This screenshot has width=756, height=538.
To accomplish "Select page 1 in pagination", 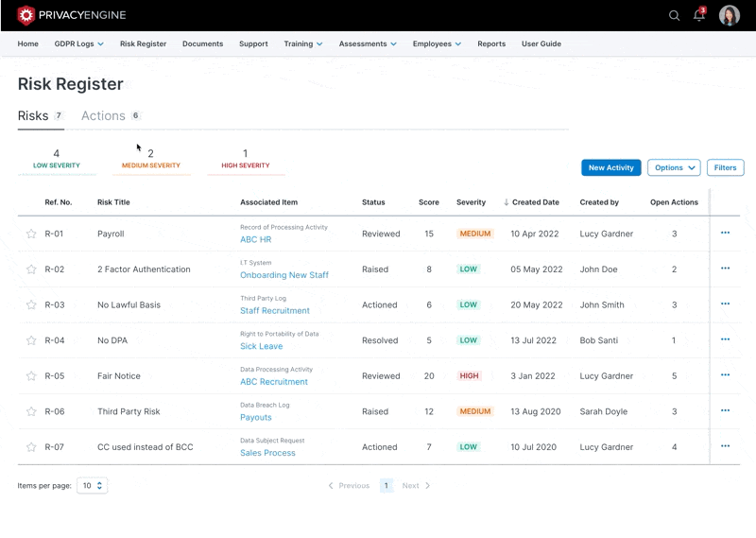I will [387, 486].
